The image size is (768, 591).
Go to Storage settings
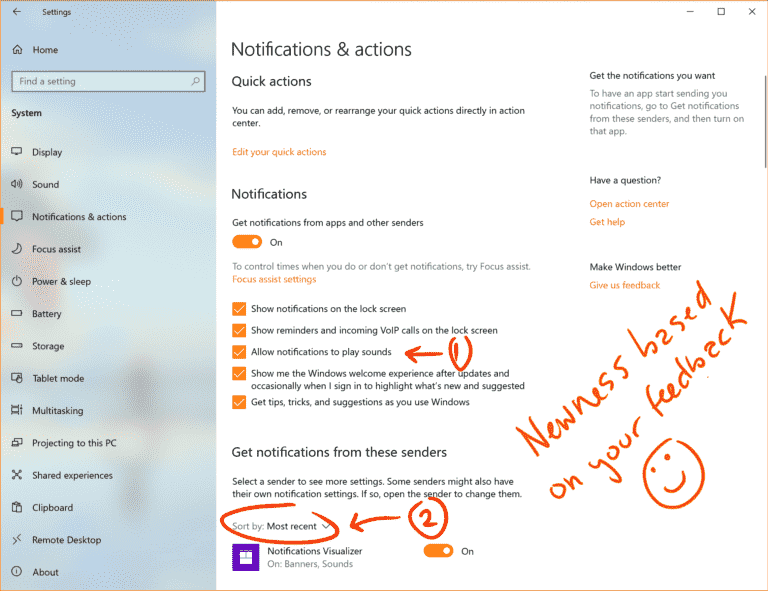[48, 346]
